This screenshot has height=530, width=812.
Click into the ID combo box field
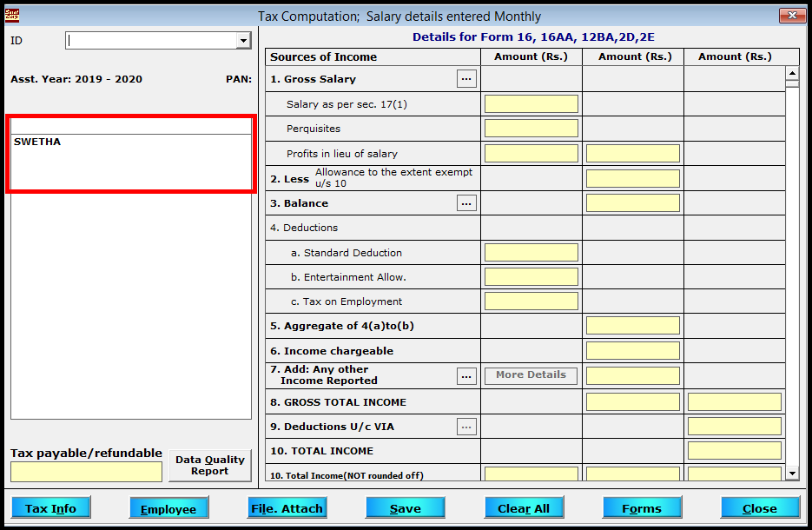coord(151,41)
